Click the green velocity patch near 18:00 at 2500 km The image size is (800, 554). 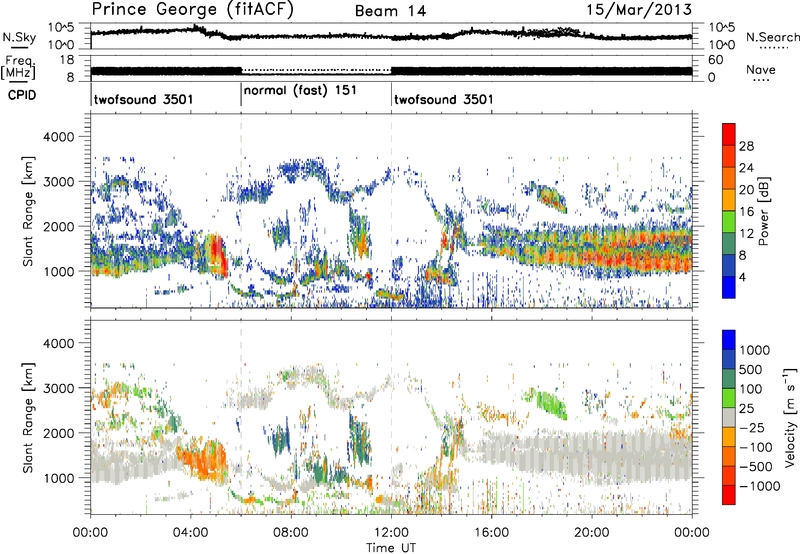550,404
